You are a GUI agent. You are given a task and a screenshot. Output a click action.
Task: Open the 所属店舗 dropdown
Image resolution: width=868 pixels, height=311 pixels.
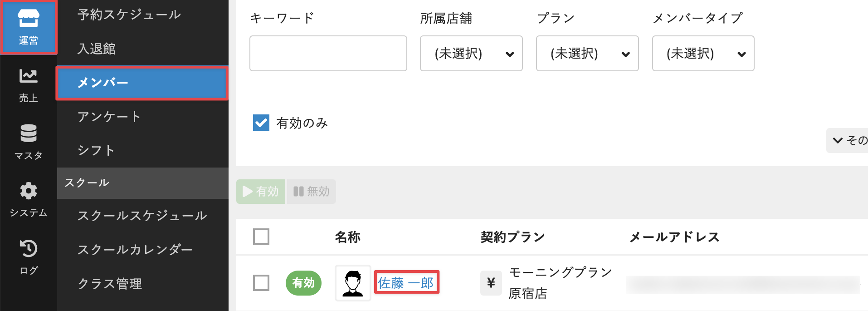(471, 54)
